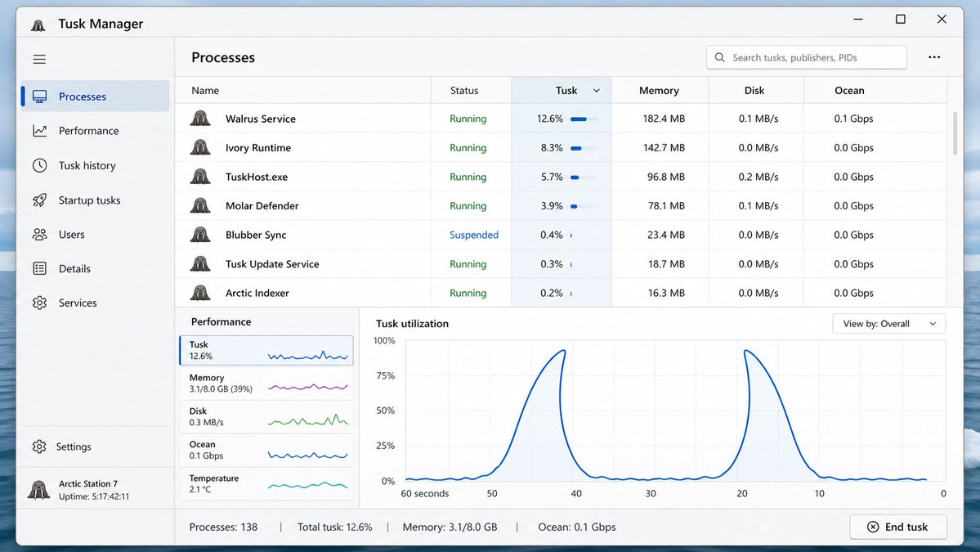Go to the Performance page label

[89, 131]
